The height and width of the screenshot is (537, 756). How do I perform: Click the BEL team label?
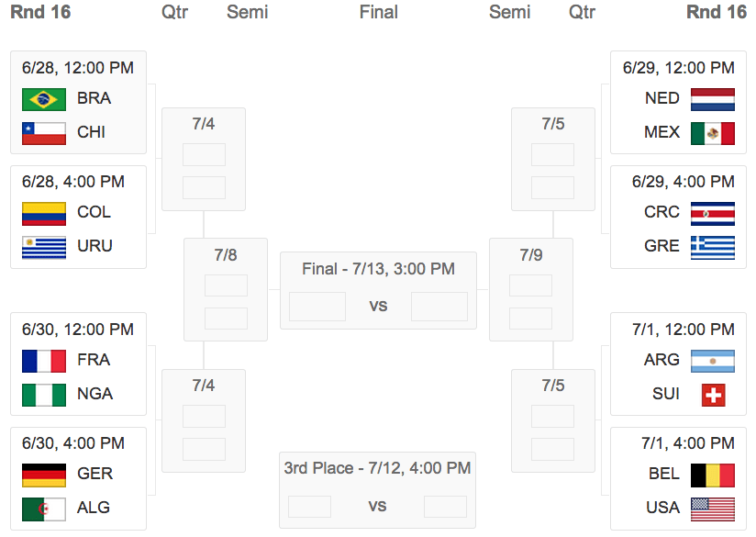click(x=663, y=475)
